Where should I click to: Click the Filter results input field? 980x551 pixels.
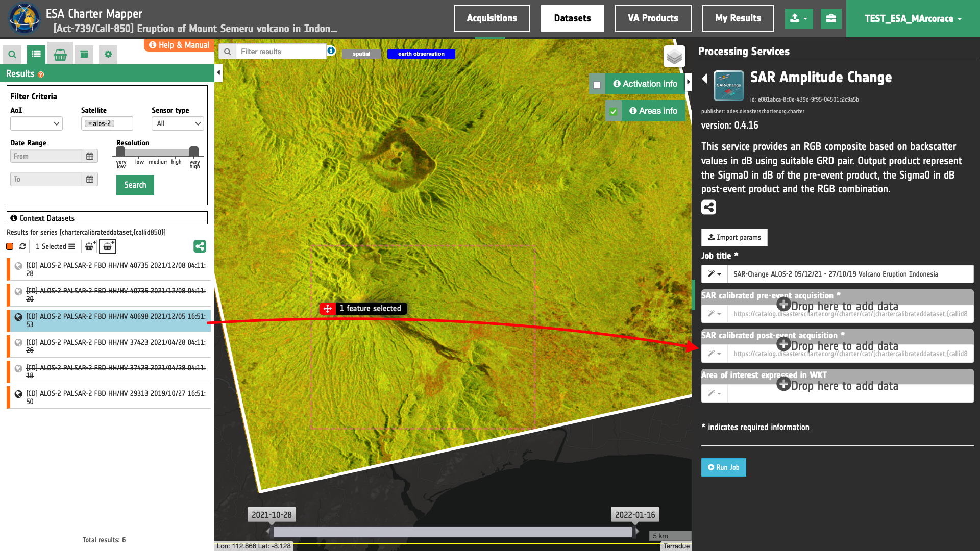pos(281,52)
